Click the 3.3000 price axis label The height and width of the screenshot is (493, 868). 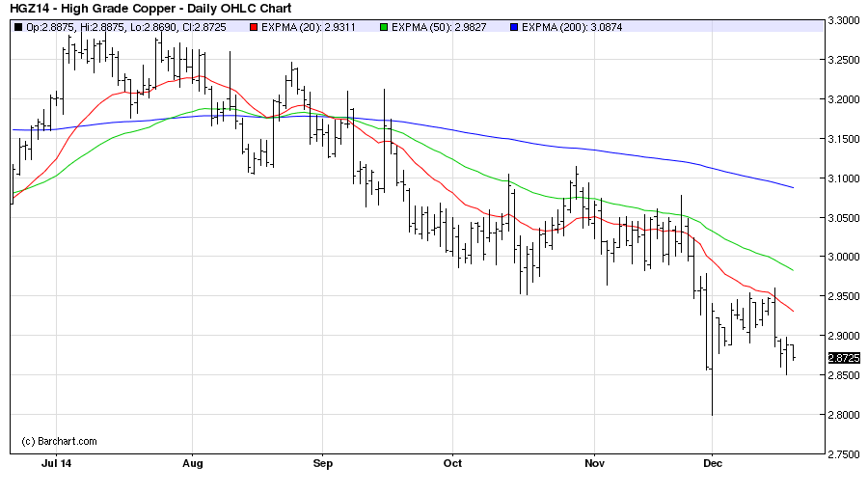point(845,20)
